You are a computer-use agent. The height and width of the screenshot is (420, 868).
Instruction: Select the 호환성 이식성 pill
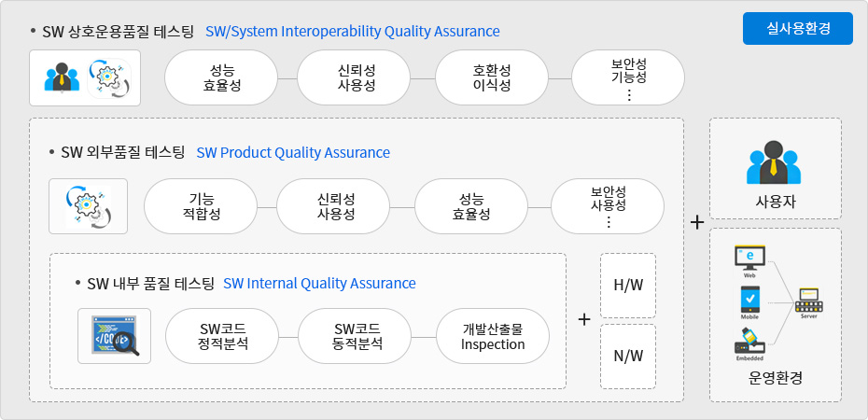[x=492, y=77]
